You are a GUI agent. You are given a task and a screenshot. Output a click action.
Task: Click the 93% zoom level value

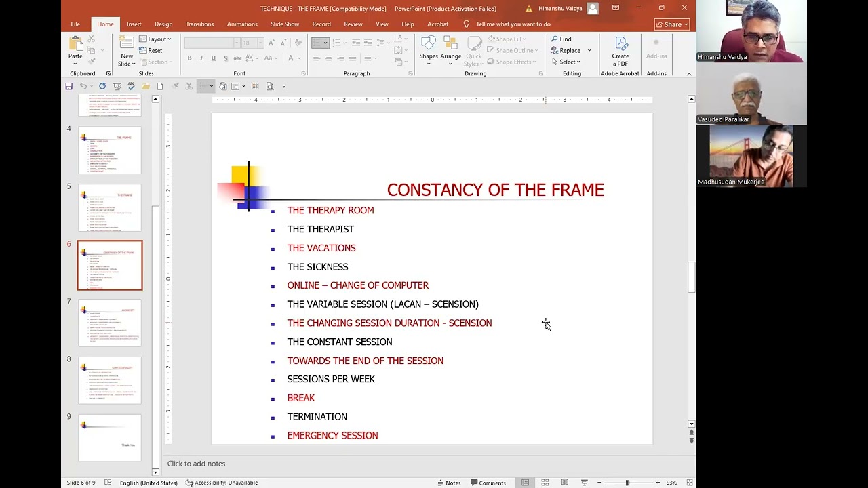coord(671,483)
